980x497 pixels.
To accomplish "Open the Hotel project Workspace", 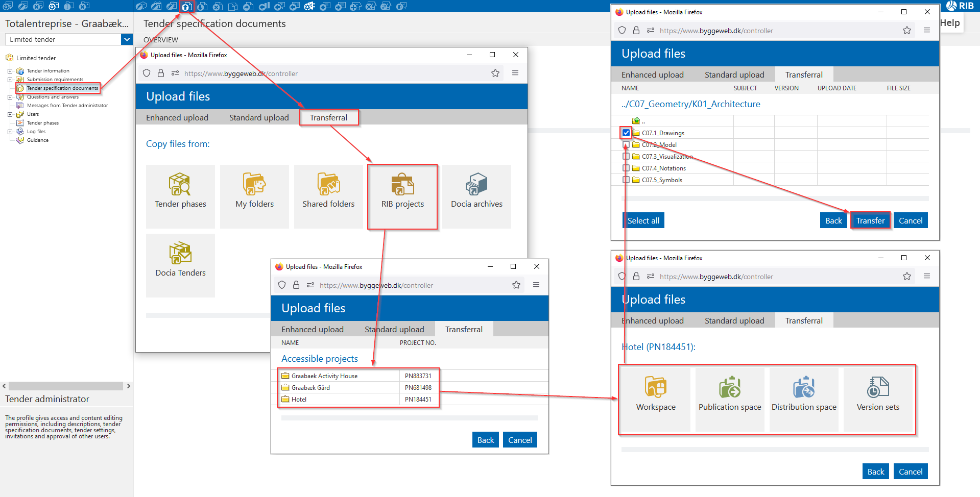I will click(656, 399).
